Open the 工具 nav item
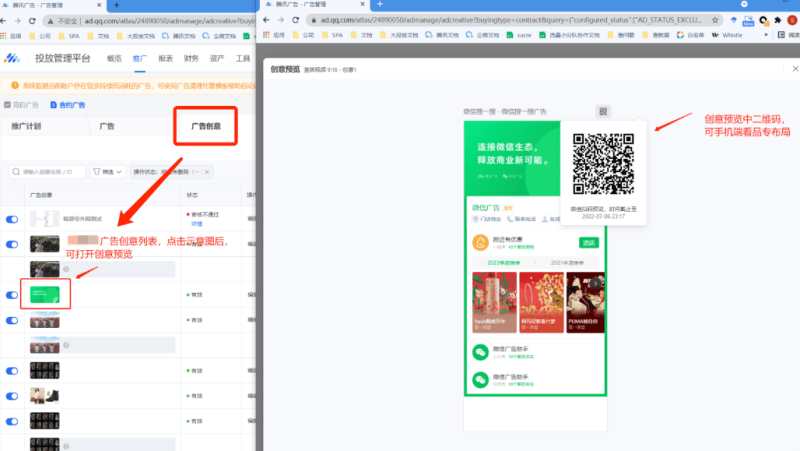Viewport: 800px width, 451px height. tap(242, 59)
